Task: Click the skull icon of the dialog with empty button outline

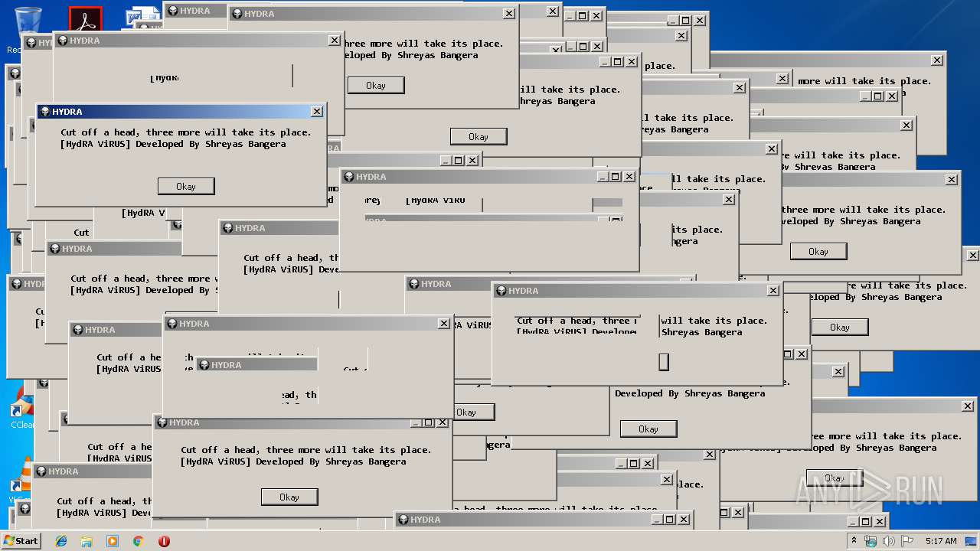Action: tap(501, 291)
